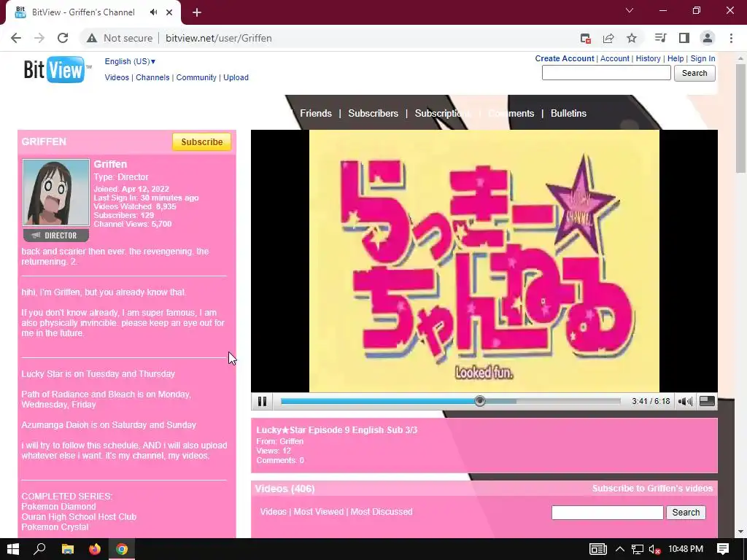This screenshot has width=747, height=560.
Task: Open the Channels link in the header
Action: click(x=152, y=77)
